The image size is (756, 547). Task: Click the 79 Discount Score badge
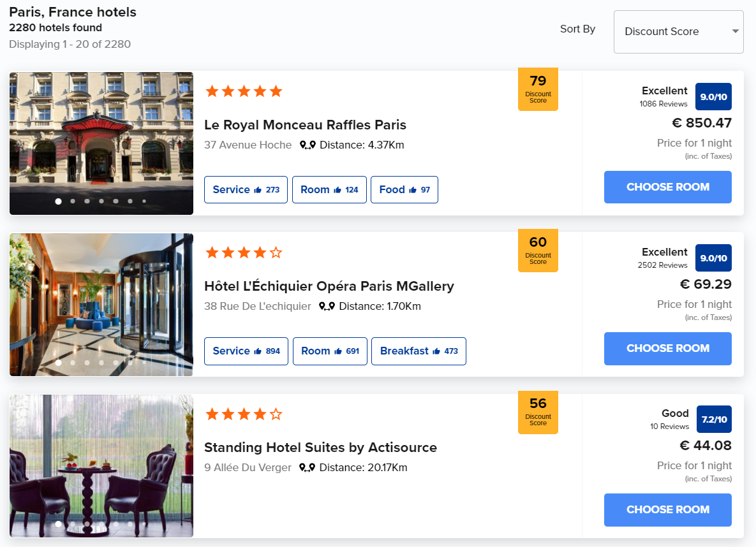point(538,89)
